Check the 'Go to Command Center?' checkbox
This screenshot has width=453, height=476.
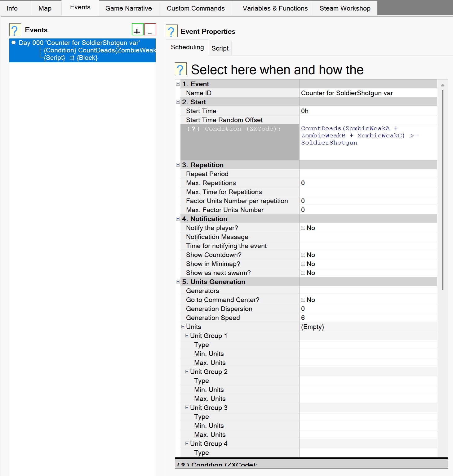click(x=303, y=300)
